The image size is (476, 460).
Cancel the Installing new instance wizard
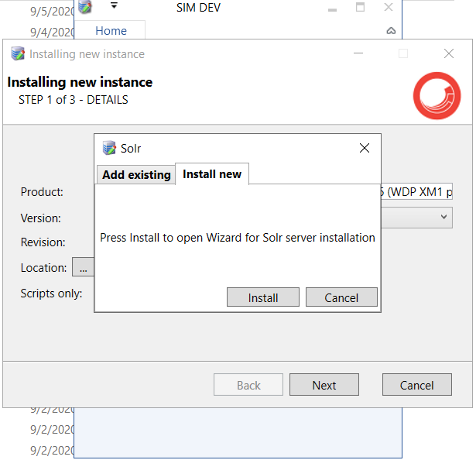(417, 385)
